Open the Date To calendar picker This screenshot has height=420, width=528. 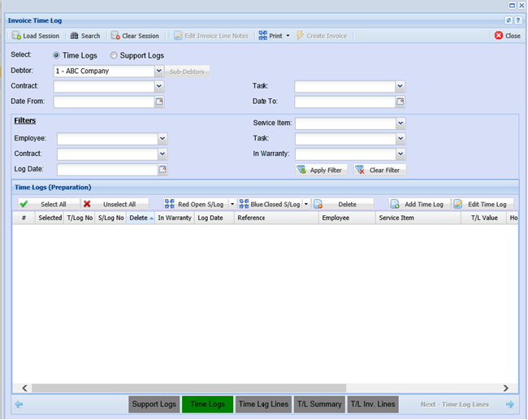point(400,102)
